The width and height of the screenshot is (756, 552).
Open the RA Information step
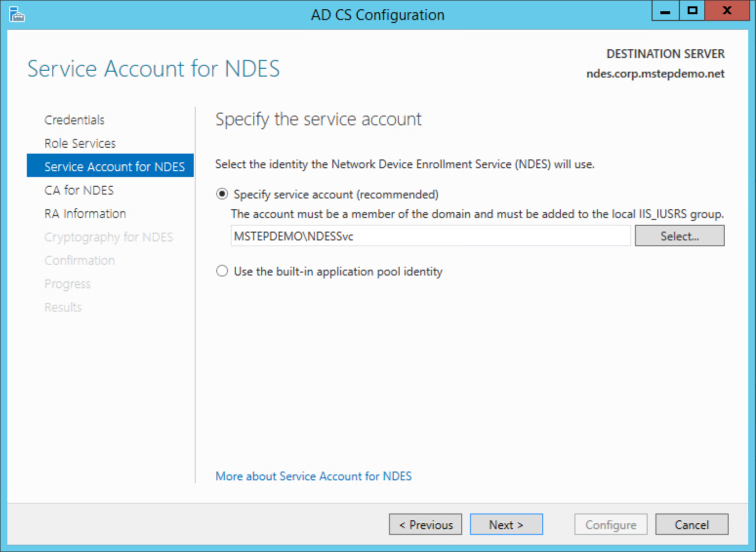pos(85,213)
